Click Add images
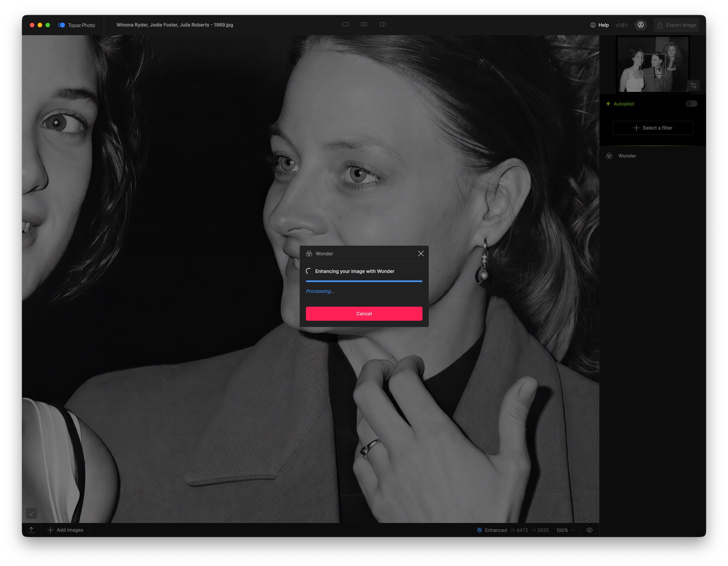This screenshot has width=728, height=566. (x=65, y=530)
